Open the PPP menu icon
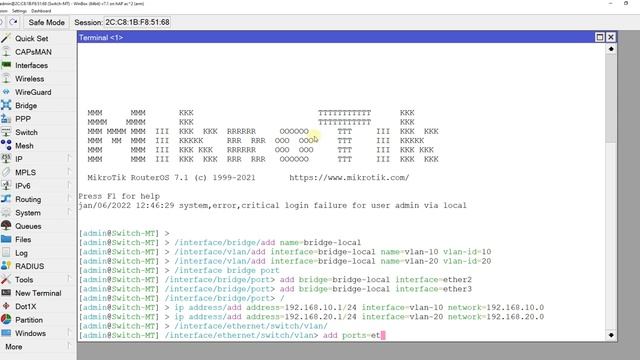 tap(6, 119)
